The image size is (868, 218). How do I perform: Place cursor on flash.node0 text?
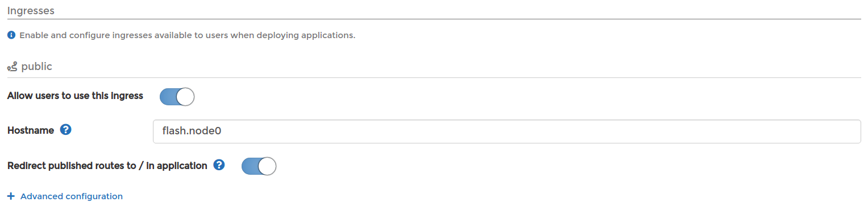192,131
